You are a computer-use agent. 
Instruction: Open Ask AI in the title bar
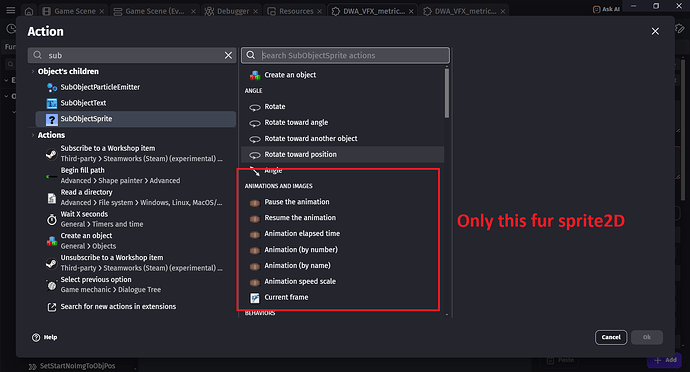[x=606, y=9]
